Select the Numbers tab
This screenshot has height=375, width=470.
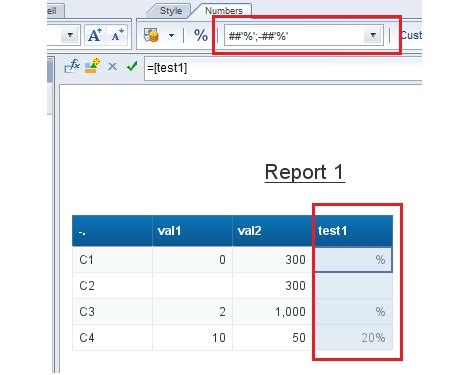pos(224,11)
